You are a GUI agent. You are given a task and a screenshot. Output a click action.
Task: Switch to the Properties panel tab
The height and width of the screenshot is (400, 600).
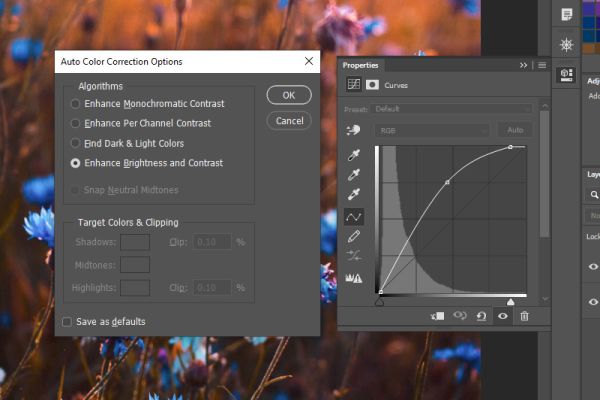(x=360, y=65)
